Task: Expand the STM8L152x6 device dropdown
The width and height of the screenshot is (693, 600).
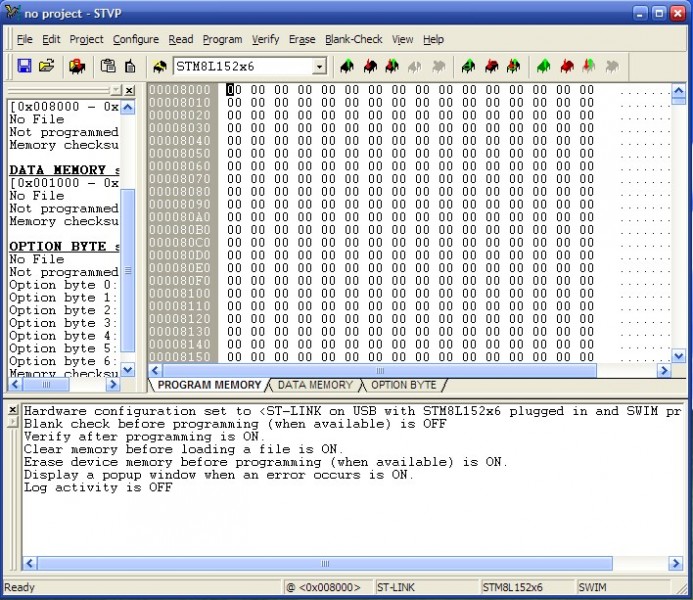Action: click(319, 67)
